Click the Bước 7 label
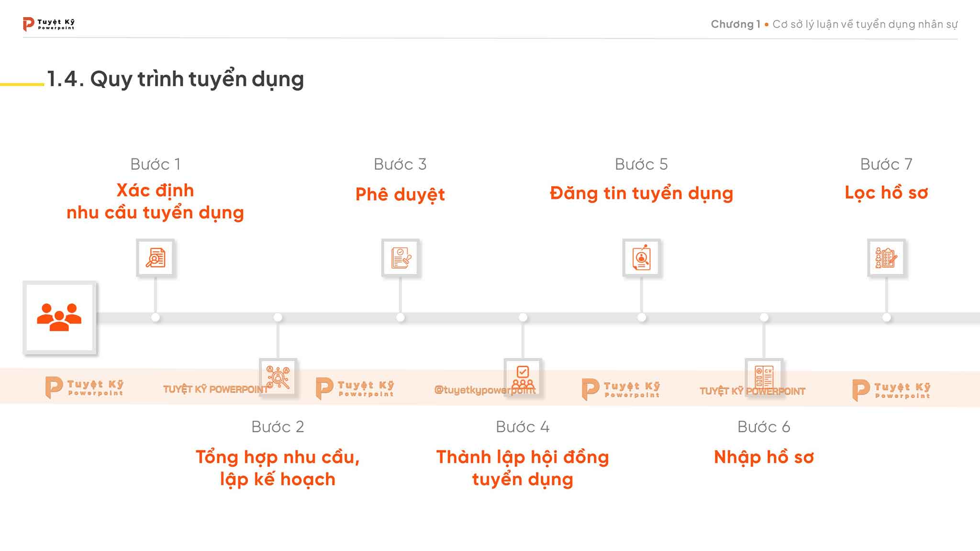Image resolution: width=980 pixels, height=551 pixels. [886, 164]
